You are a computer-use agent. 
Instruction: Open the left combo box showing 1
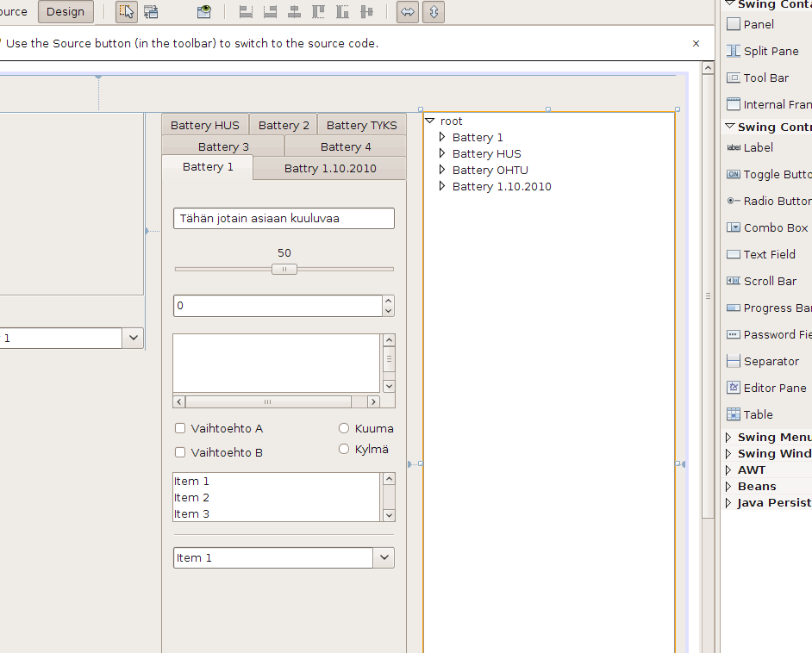(x=133, y=338)
